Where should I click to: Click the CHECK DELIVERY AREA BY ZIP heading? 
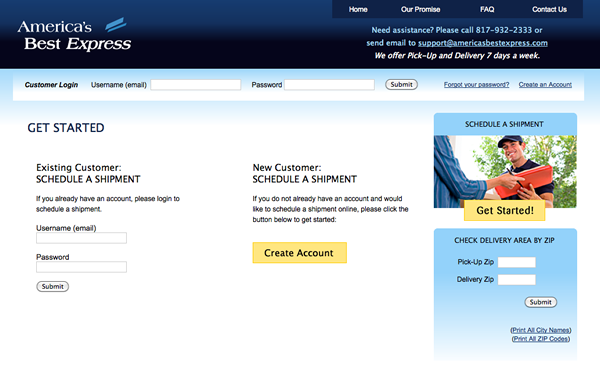(504, 240)
